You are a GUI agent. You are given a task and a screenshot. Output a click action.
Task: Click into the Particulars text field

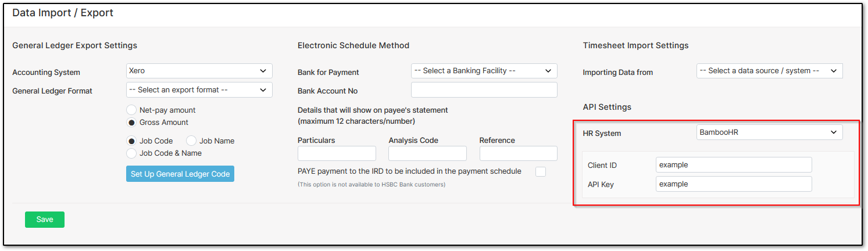coord(337,153)
